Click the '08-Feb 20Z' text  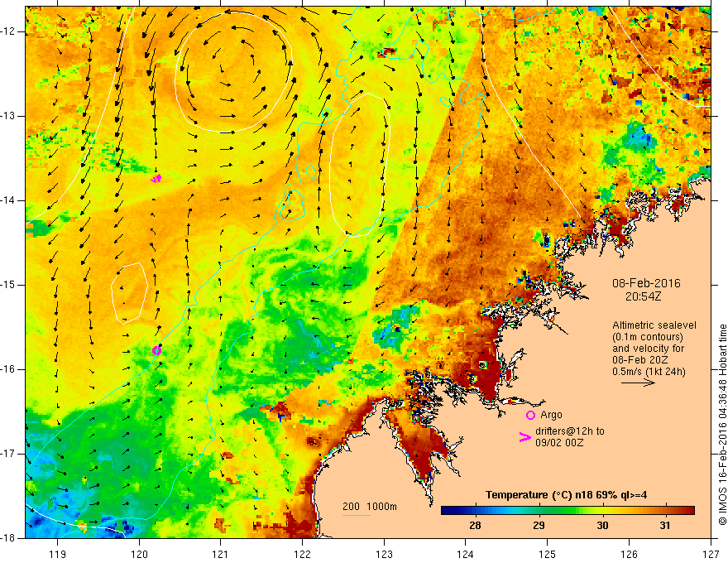639,360
